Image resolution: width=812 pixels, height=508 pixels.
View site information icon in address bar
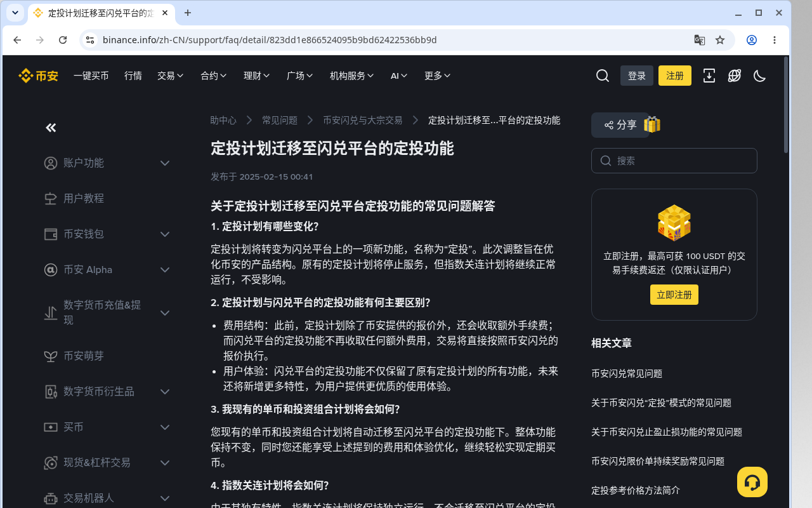pyautogui.click(x=90, y=40)
